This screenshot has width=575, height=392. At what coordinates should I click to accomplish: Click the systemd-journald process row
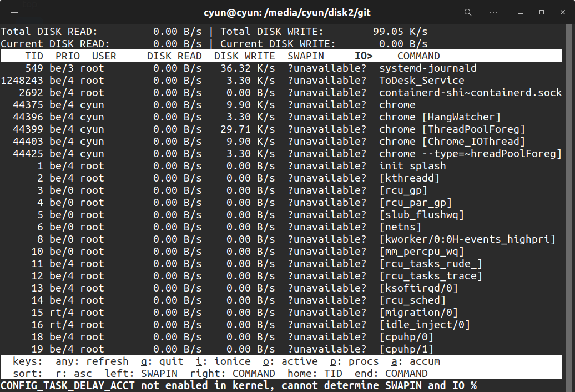coord(281,68)
